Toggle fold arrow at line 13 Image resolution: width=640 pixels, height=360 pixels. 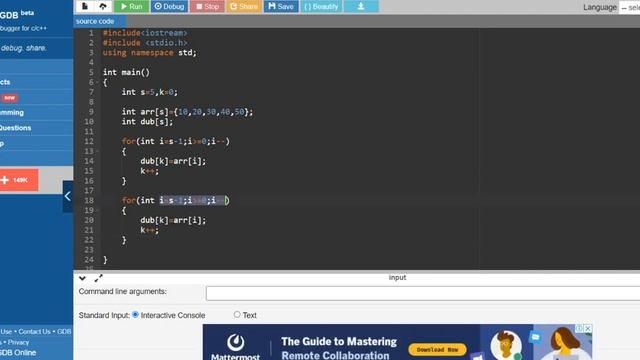tap(97, 151)
